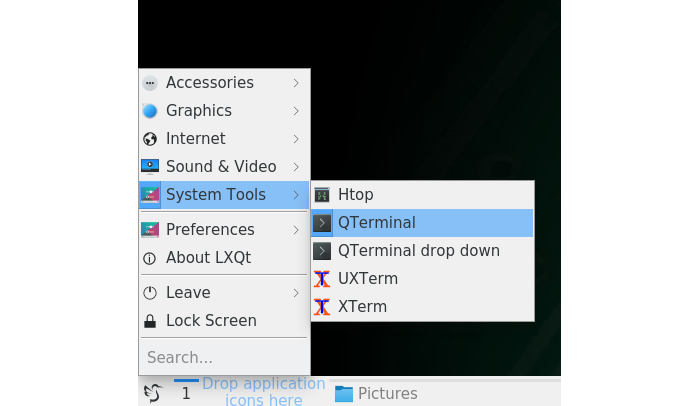Click the QTerminal drop down icon
This screenshot has width=700, height=406.
click(322, 251)
